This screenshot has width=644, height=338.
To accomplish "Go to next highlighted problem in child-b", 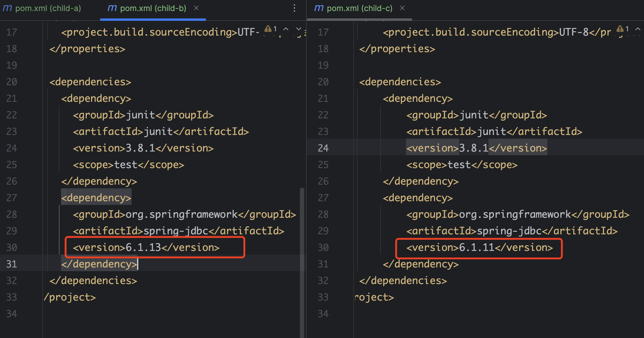I will point(298,29).
